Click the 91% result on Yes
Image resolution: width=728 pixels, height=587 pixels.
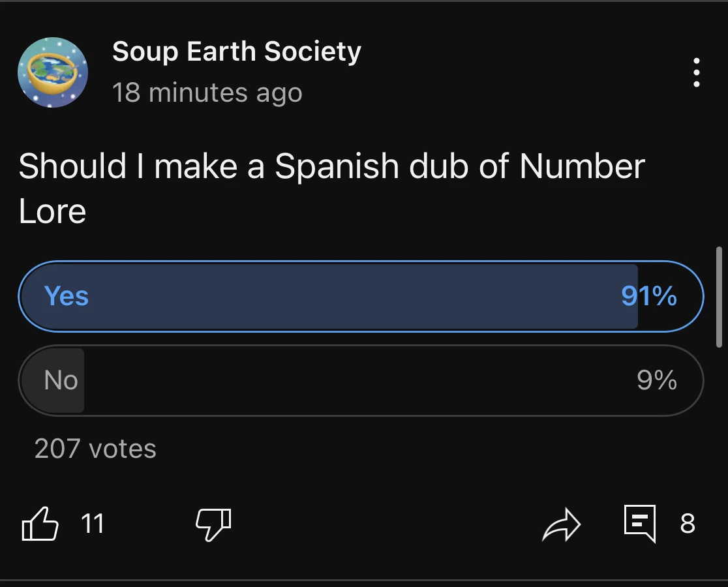click(x=648, y=296)
